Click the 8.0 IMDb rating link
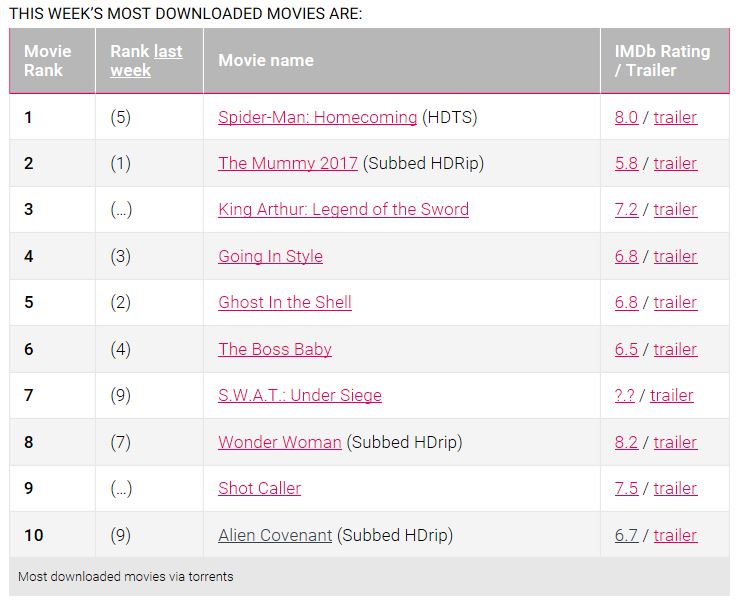 [626, 117]
